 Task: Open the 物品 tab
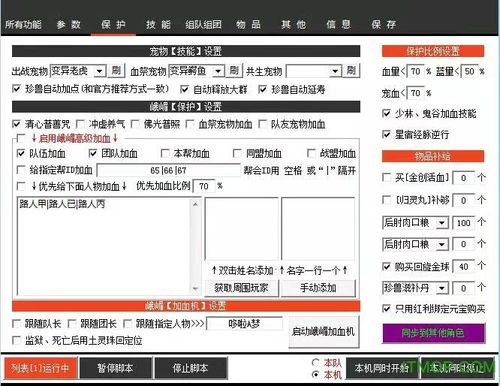[248, 24]
